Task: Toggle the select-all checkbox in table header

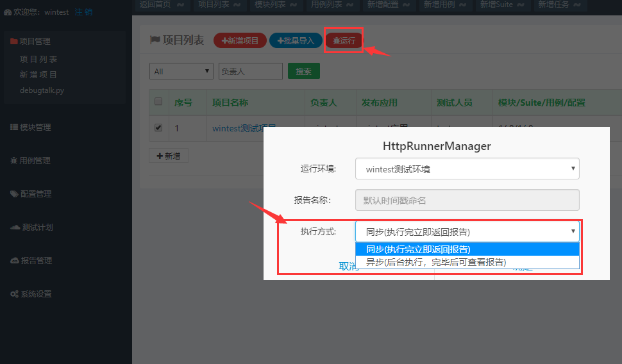Action: point(158,102)
